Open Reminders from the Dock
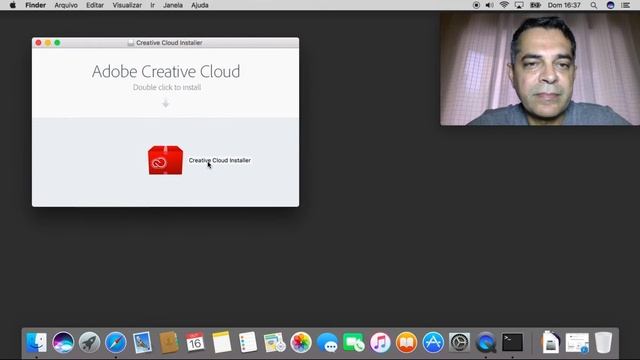Screen dimensions: 640x360 (x=248, y=342)
